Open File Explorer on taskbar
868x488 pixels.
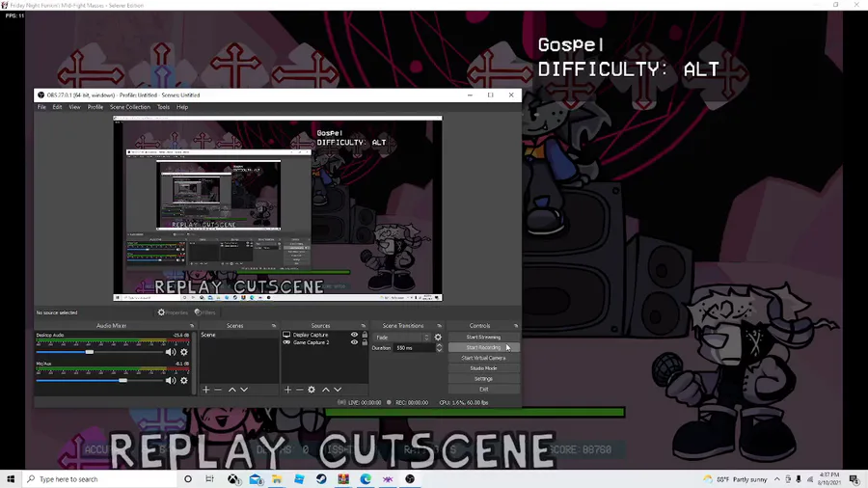(277, 479)
